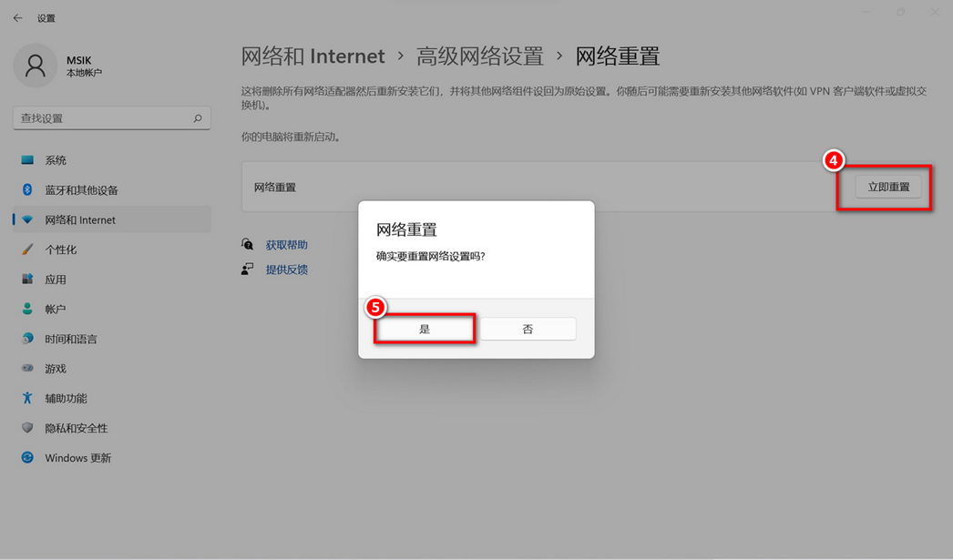Click the 辅助功能 accessibility icon
This screenshot has width=953, height=560.
(x=27, y=399)
